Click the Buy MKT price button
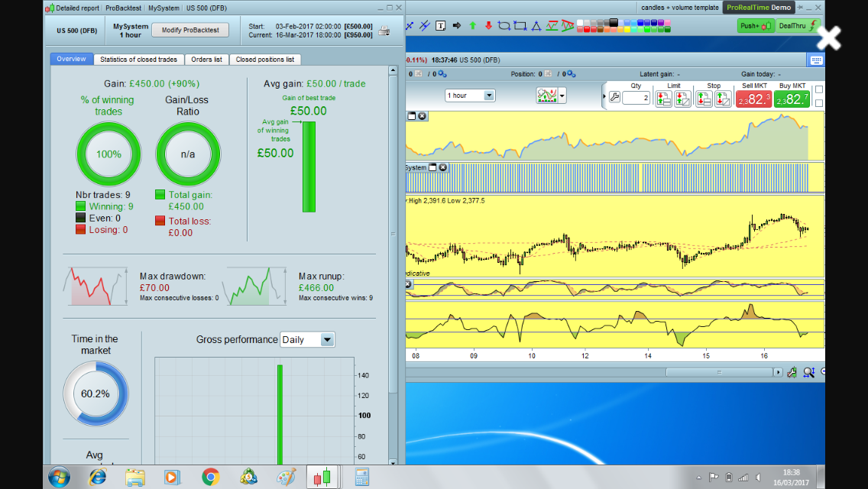The image size is (868, 489). pyautogui.click(x=792, y=99)
